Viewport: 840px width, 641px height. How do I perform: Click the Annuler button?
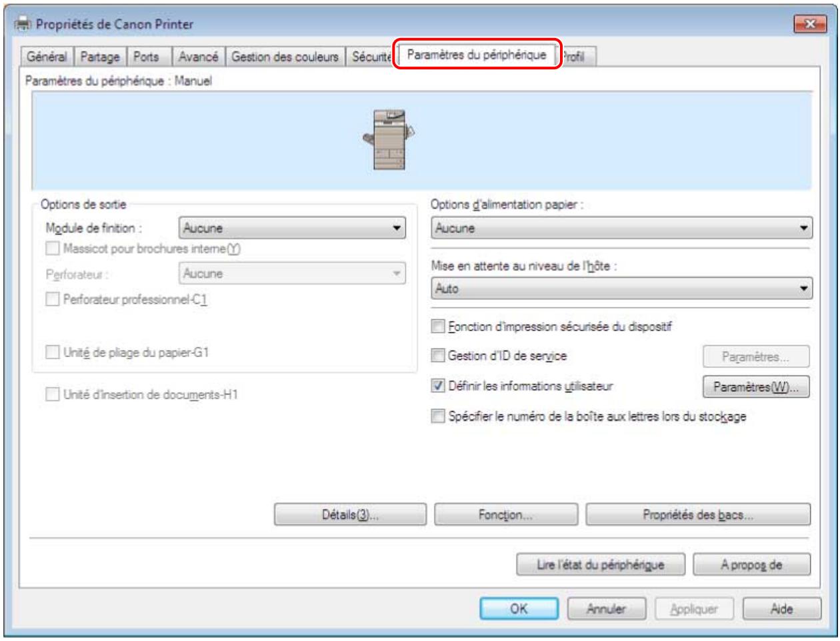[x=606, y=608]
